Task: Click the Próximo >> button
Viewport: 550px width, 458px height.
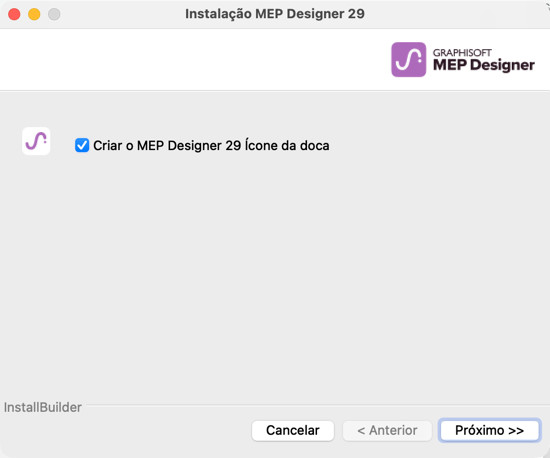Action: tap(489, 430)
